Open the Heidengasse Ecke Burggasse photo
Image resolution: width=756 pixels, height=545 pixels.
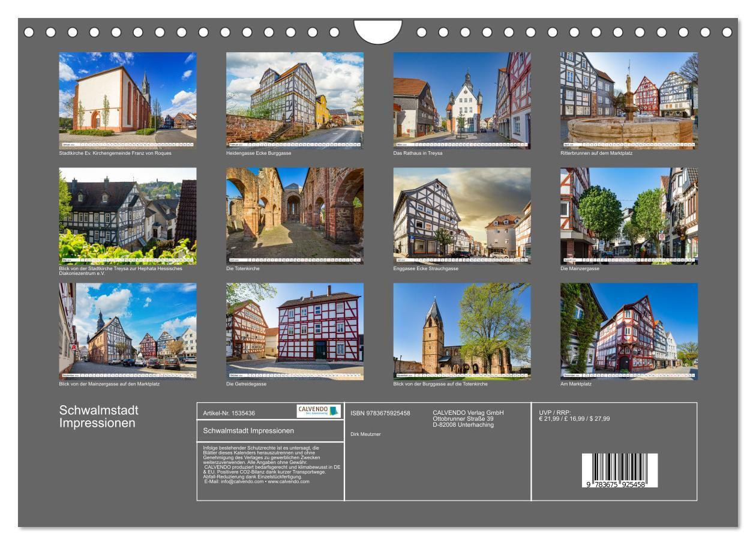pyautogui.click(x=295, y=100)
